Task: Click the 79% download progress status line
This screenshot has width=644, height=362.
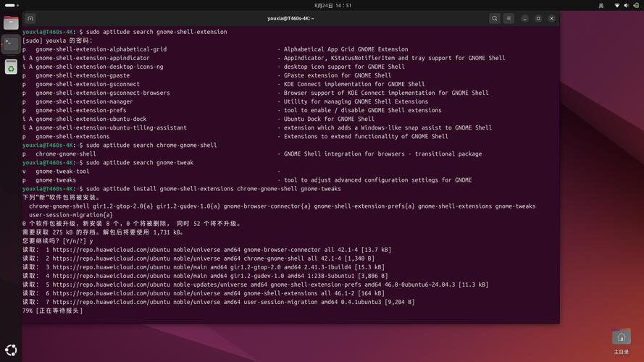Action: [x=53, y=311]
